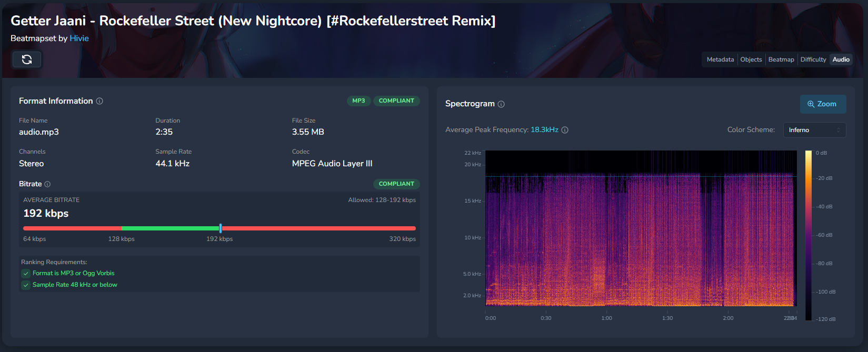868x352 pixels.
Task: Click the codec value MPEG Audio Layer III
Action: point(332,164)
